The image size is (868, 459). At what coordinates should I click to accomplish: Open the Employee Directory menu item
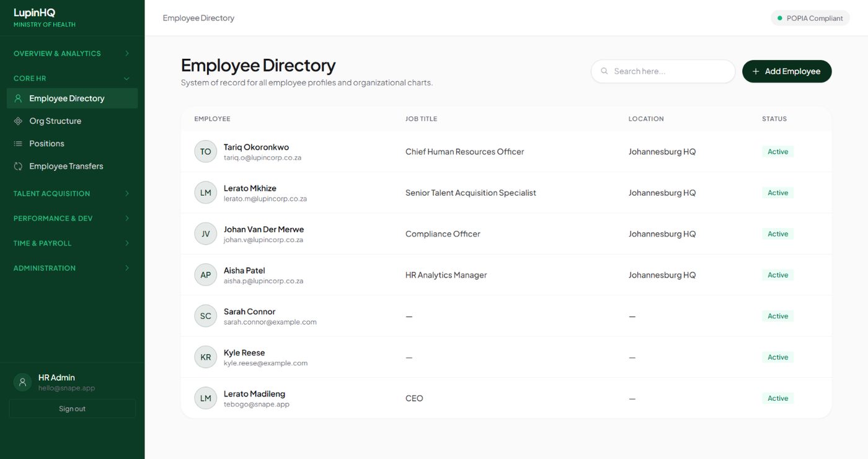(x=73, y=98)
